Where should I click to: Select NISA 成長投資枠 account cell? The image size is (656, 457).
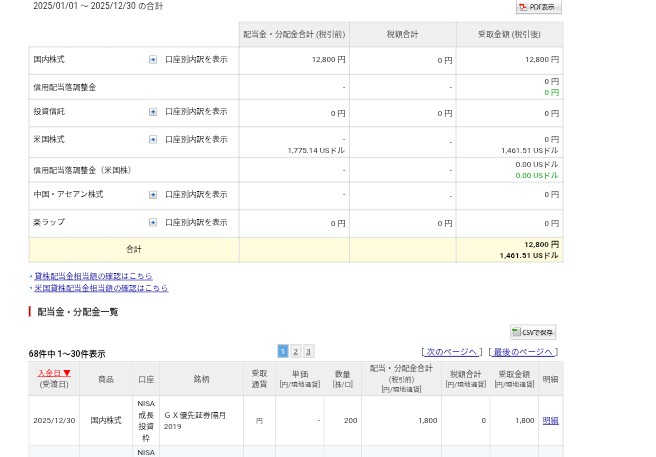[x=146, y=421]
